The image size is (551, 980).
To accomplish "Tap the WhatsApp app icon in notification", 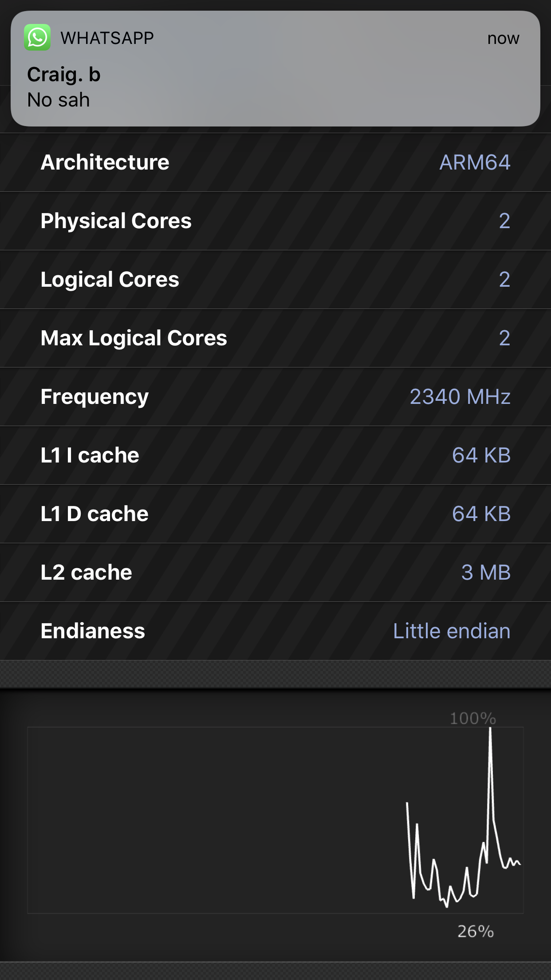I will (37, 38).
